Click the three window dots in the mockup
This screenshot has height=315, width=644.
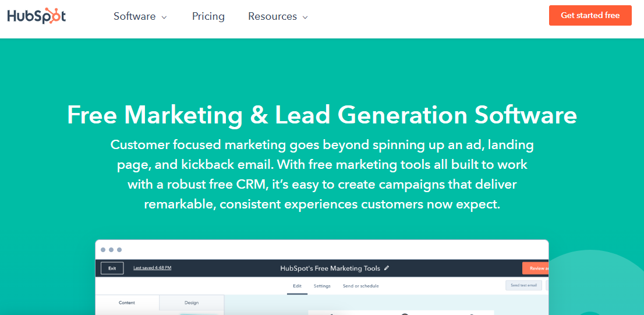pyautogui.click(x=111, y=250)
